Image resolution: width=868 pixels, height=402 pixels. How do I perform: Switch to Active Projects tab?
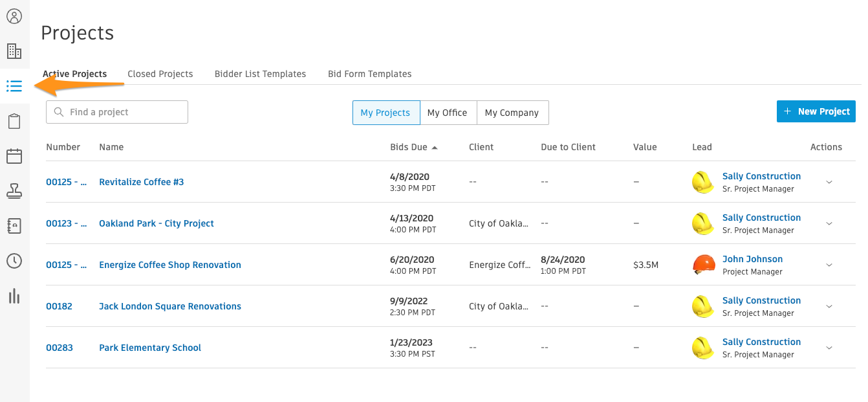coord(74,74)
